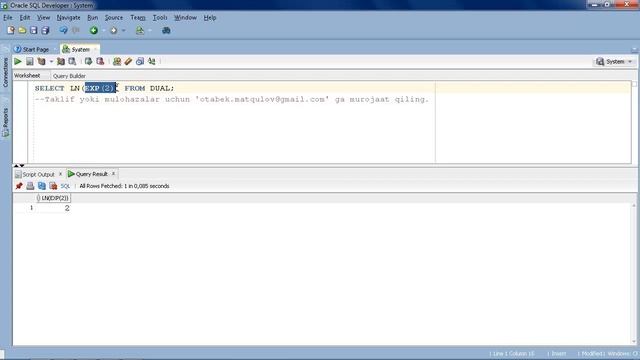Click the Commit icon
This screenshot has height=360, width=640.
click(88, 62)
